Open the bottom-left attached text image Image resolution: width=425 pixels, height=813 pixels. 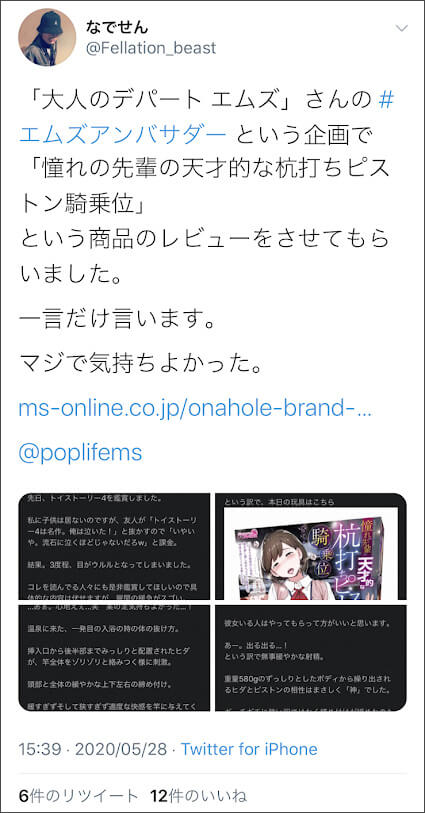[114, 658]
